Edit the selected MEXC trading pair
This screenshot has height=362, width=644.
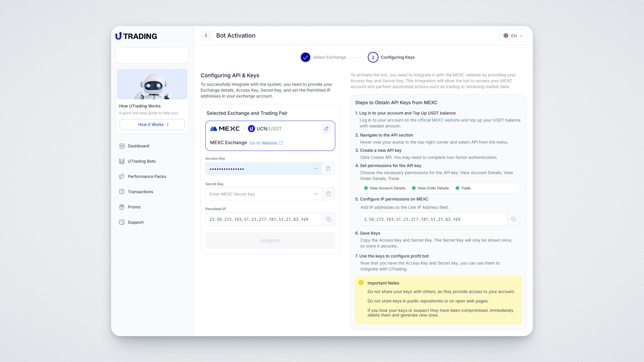pos(326,129)
